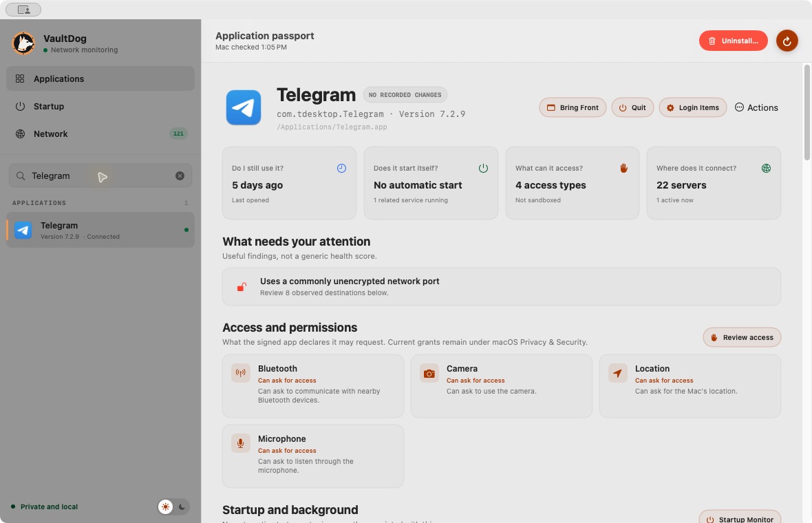Toggle the sidebar with the top-left button

(x=23, y=10)
